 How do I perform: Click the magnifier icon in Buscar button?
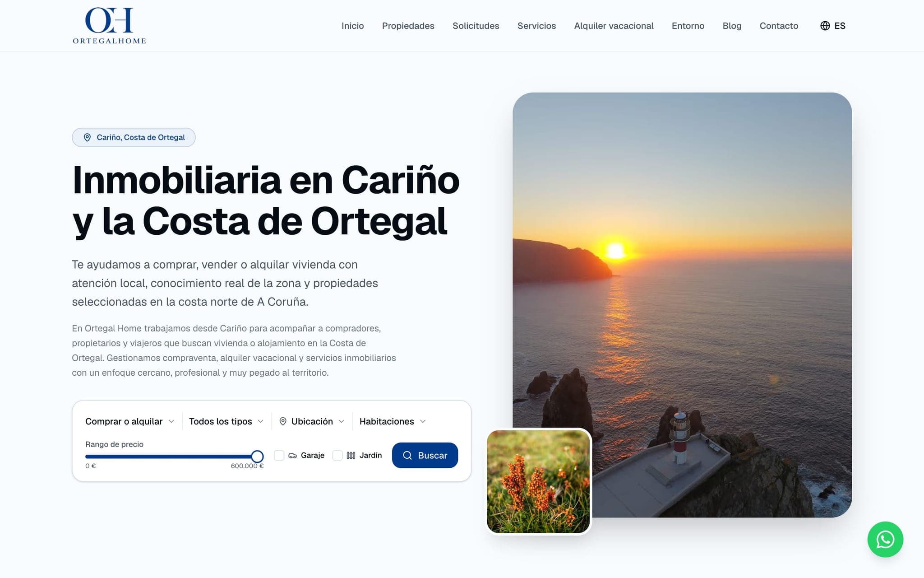click(407, 455)
